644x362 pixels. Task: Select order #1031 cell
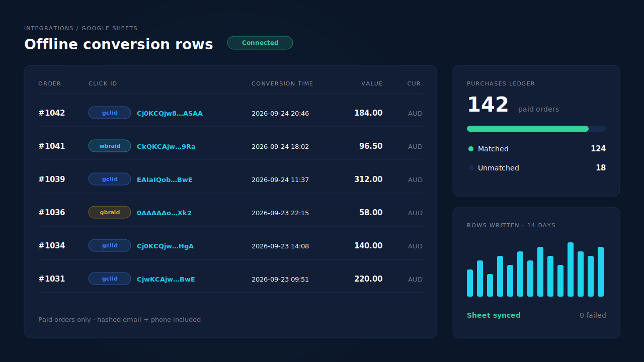[52, 279]
